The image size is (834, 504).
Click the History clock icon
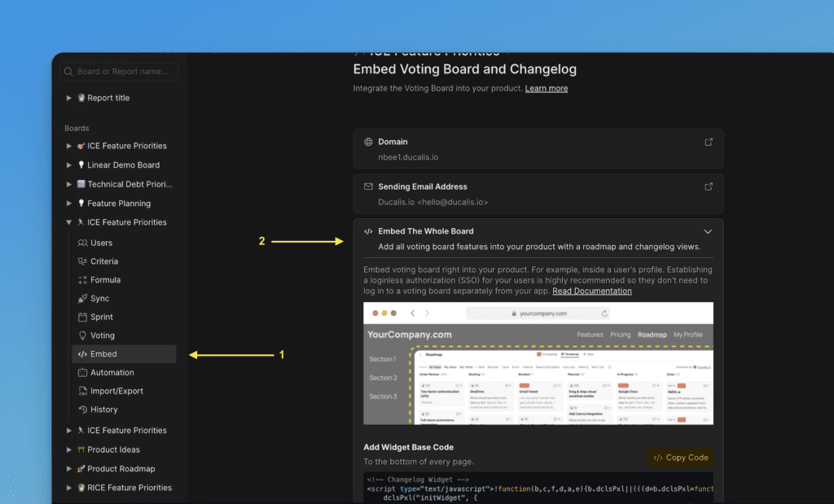point(82,410)
